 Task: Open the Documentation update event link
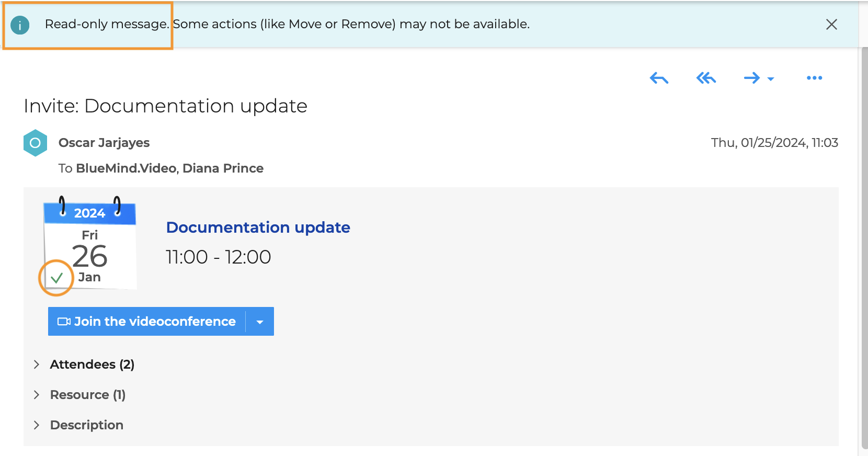click(x=258, y=227)
